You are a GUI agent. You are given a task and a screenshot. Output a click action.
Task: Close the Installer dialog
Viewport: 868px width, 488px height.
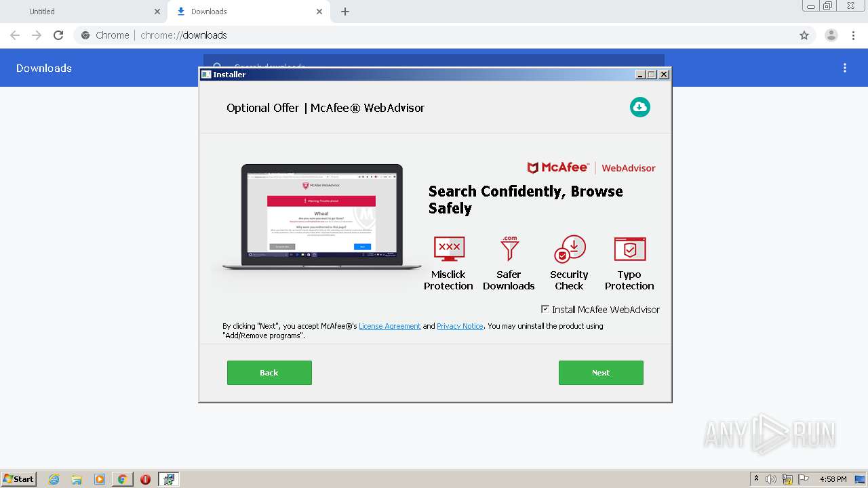[664, 75]
